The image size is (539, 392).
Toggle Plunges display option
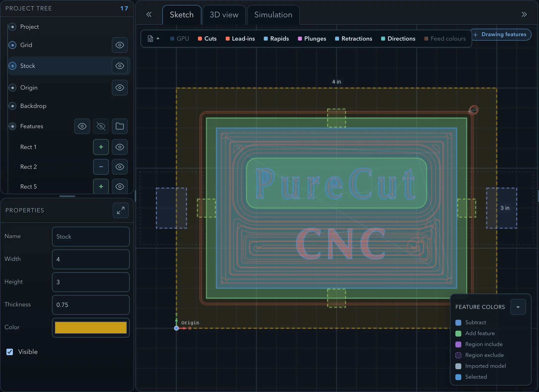[312, 39]
